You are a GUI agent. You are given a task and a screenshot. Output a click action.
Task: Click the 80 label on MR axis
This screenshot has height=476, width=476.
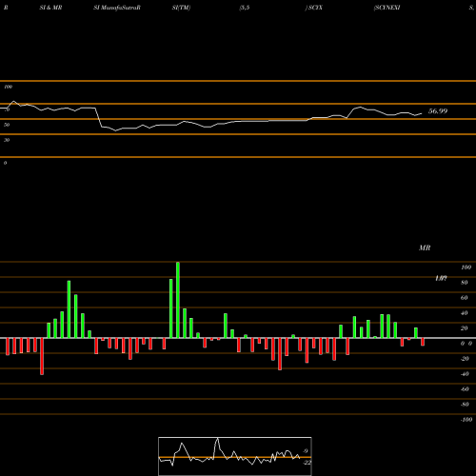[465, 283]
